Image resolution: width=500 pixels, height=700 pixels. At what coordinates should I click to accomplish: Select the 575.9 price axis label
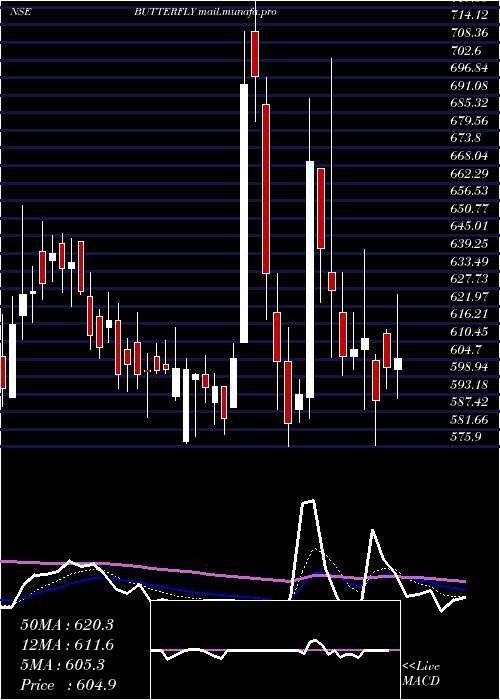click(x=466, y=436)
